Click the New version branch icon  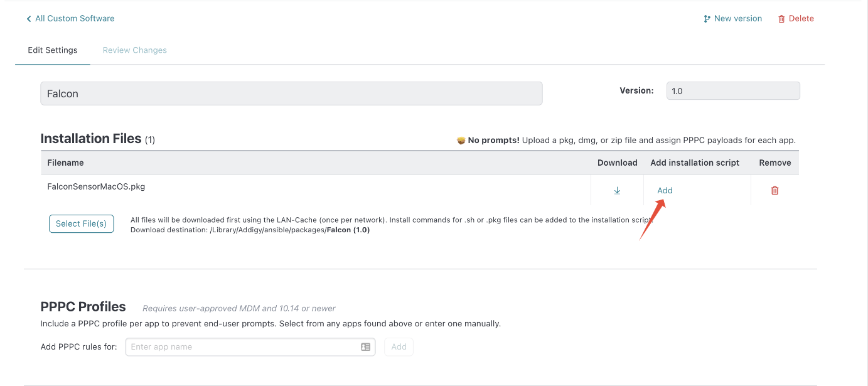(x=707, y=19)
